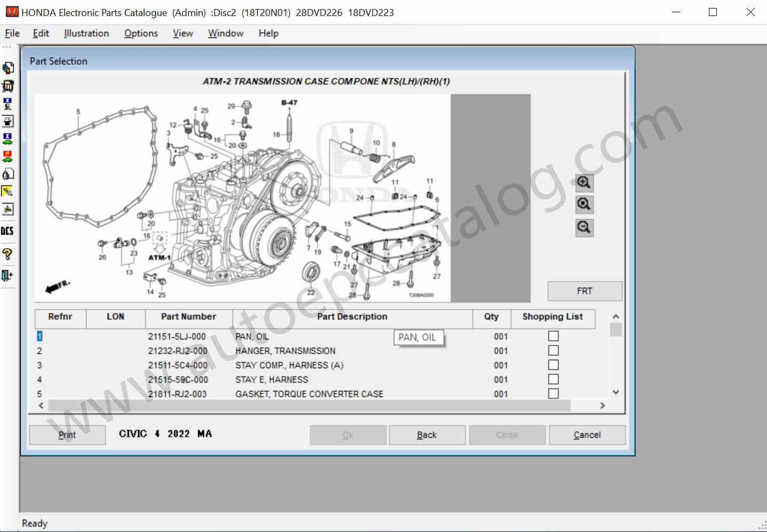
Task: Zoom in on the illustration with plus magnifier
Action: [x=584, y=182]
